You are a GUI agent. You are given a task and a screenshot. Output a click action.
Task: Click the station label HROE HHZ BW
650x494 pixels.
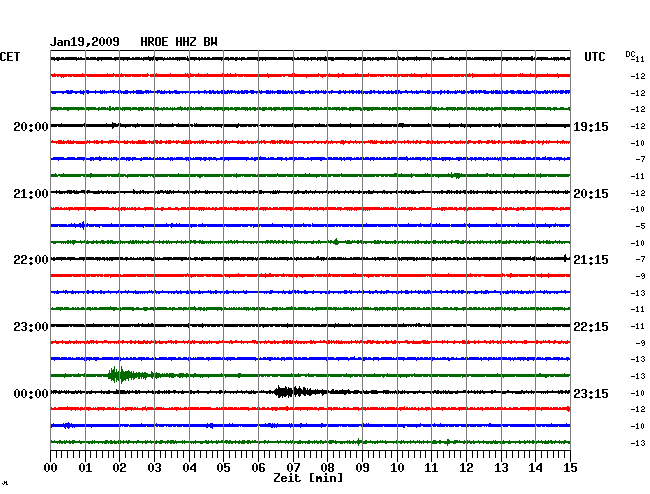click(179, 42)
